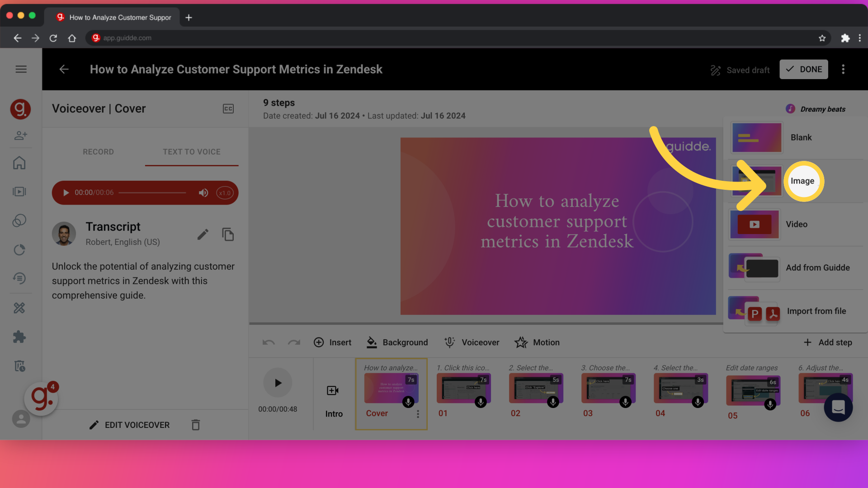The width and height of the screenshot is (868, 488).
Task: Mute the voiceover audio volume
Action: 203,192
